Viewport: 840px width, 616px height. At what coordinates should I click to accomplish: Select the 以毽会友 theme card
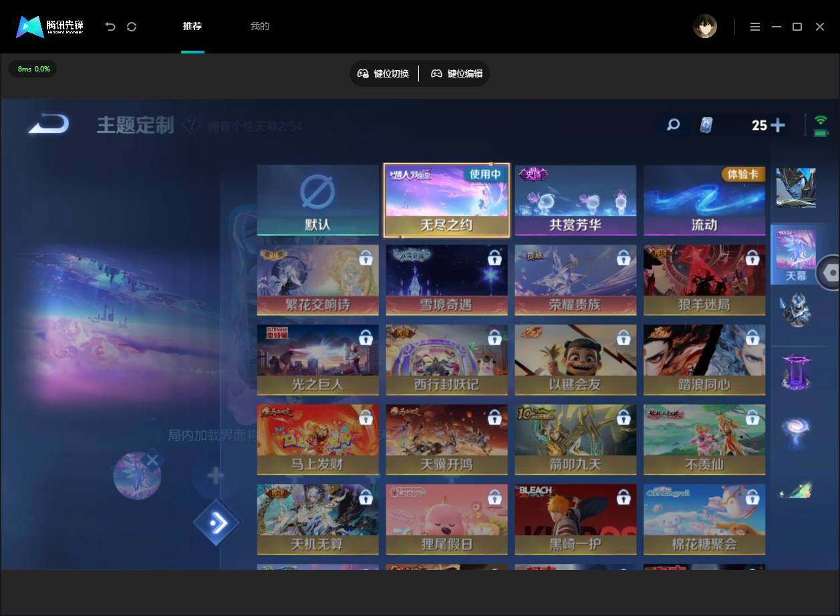pos(575,360)
